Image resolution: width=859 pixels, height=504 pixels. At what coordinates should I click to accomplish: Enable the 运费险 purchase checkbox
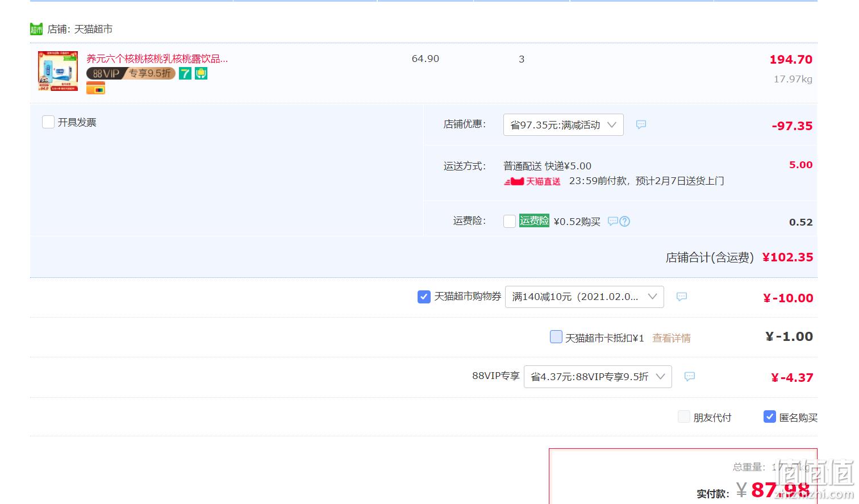tap(510, 221)
